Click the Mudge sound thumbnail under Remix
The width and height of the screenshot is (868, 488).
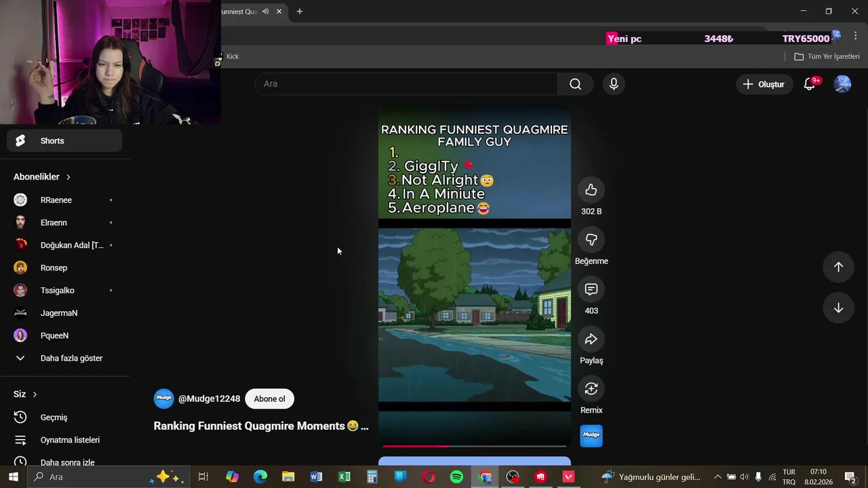(591, 436)
